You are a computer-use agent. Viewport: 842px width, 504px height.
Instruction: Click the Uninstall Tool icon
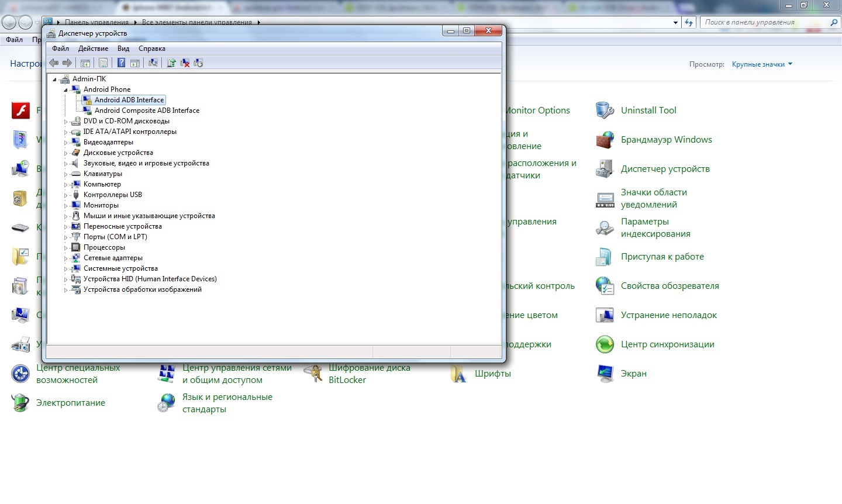click(648, 111)
